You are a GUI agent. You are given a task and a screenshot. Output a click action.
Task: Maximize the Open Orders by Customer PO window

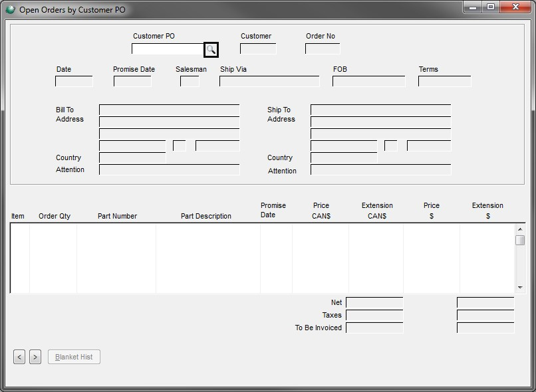click(491, 7)
